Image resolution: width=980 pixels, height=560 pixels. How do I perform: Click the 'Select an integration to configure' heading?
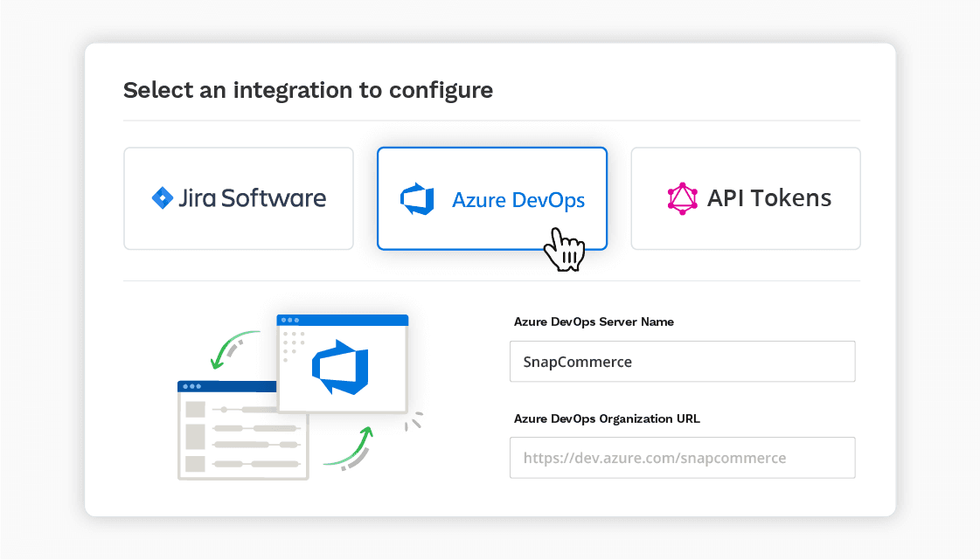pyautogui.click(x=308, y=90)
